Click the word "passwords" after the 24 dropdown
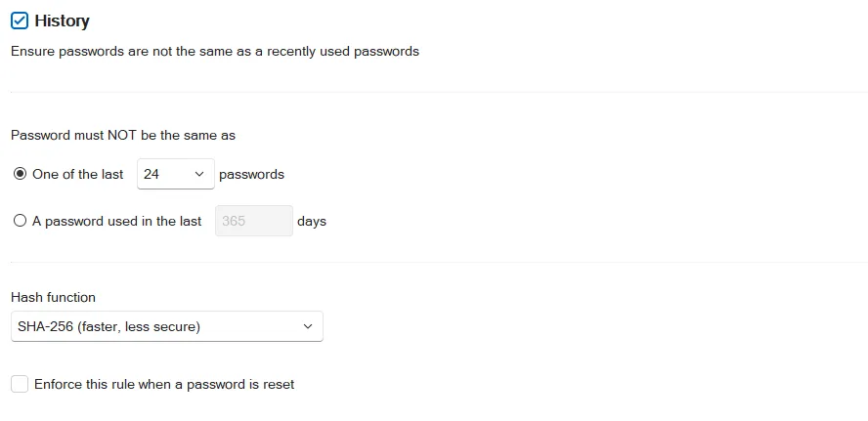Image resolution: width=868 pixels, height=421 pixels. [x=252, y=174]
